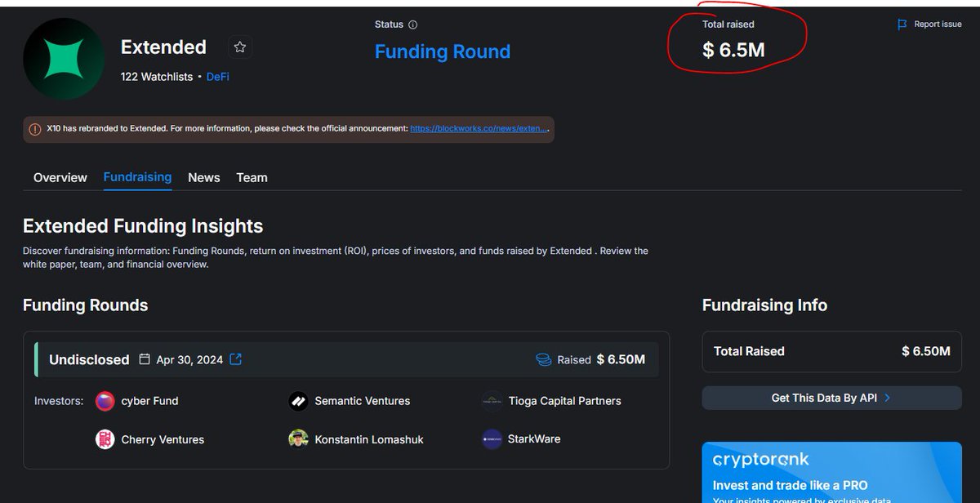Click the Report issue flag icon
980x503 pixels.
tap(902, 24)
